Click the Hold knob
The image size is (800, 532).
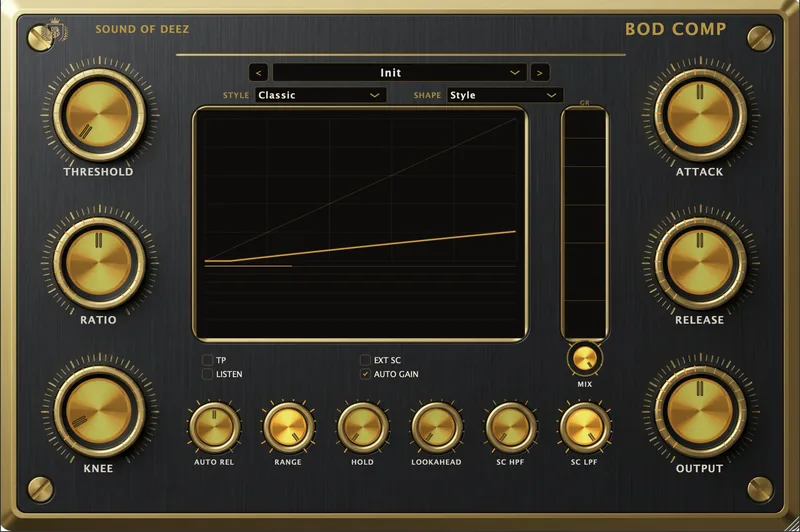362,427
